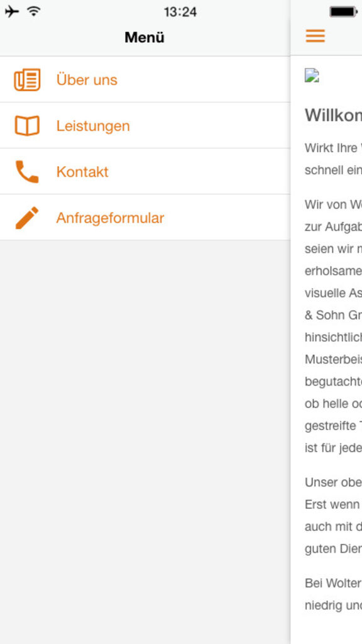Open the Kontakt menu item

(145, 172)
